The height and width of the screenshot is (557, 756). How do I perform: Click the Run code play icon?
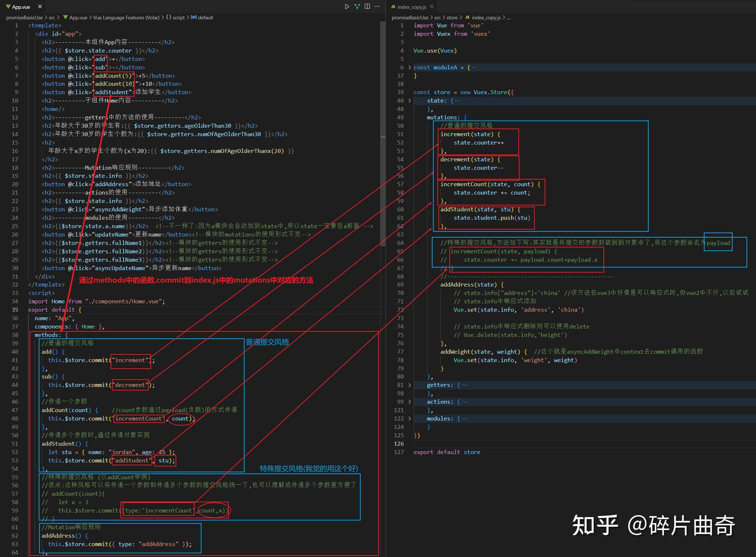[347, 7]
